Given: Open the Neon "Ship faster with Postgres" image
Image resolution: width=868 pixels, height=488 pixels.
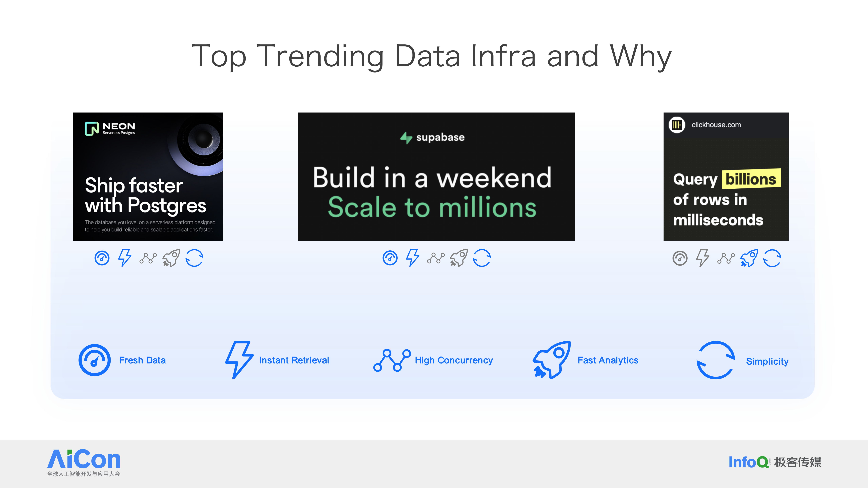Looking at the screenshot, I should 148,176.
